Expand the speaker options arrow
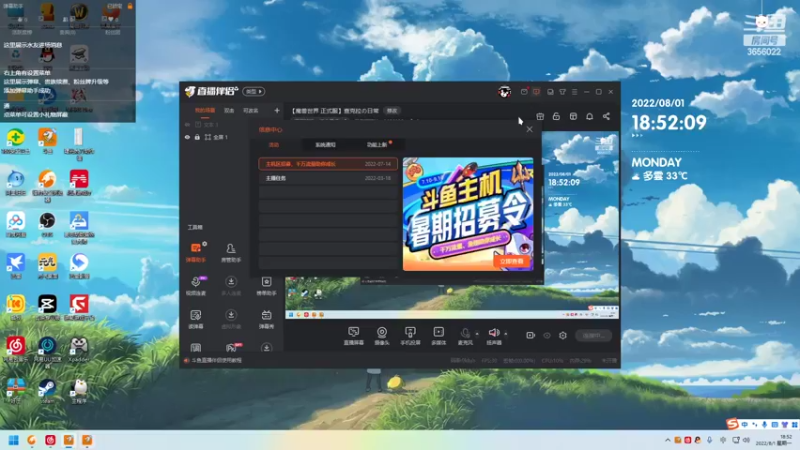The width and height of the screenshot is (800, 450). point(506,334)
